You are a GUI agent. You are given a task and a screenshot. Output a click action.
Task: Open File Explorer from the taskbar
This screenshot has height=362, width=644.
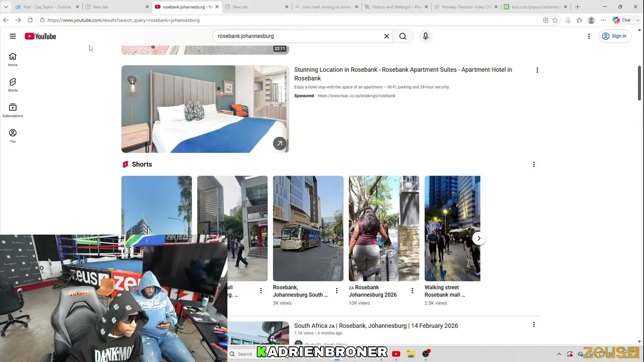[411, 354]
